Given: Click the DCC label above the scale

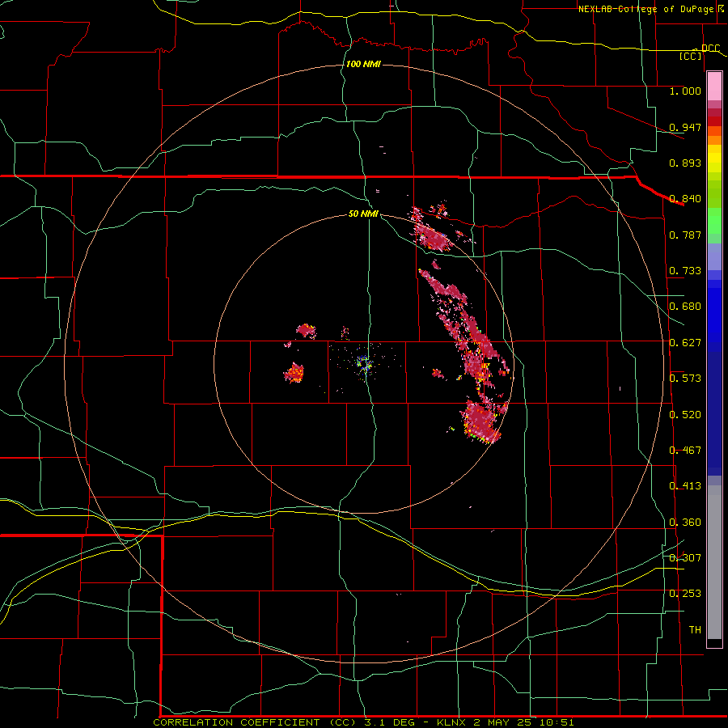Looking at the screenshot, I should (x=710, y=48).
